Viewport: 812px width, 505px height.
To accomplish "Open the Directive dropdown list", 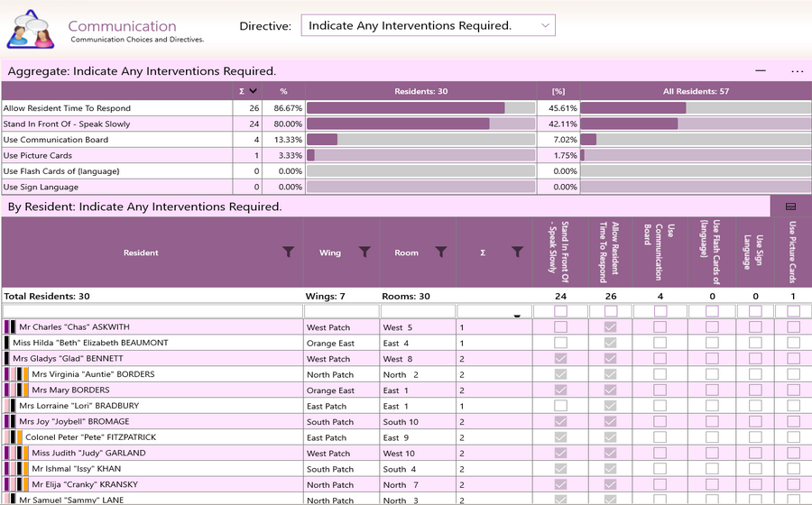I will click(428, 25).
